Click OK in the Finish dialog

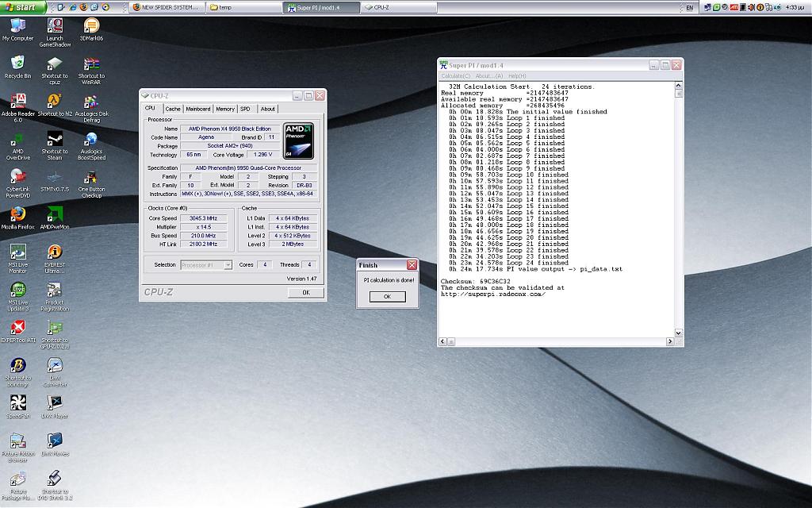[x=387, y=297]
